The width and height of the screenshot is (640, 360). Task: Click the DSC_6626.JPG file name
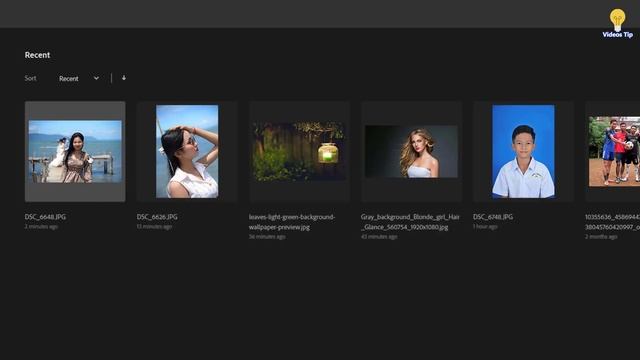(157, 217)
